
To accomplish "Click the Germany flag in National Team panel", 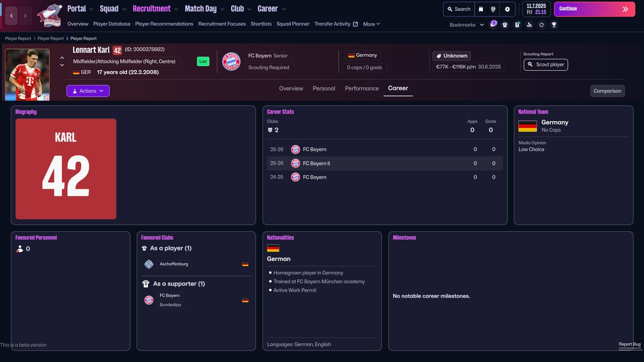I will click(x=528, y=126).
